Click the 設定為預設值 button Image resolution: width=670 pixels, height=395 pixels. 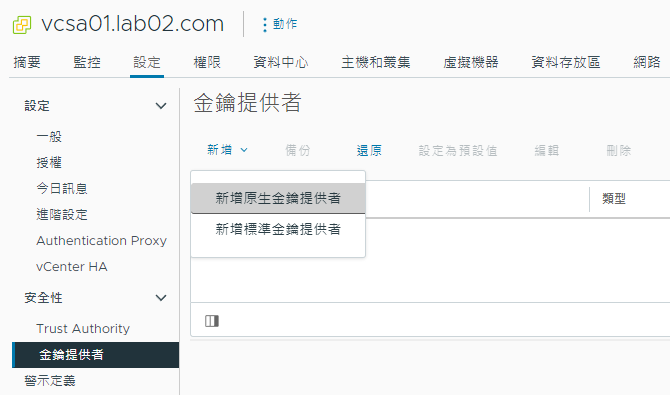coord(458,150)
